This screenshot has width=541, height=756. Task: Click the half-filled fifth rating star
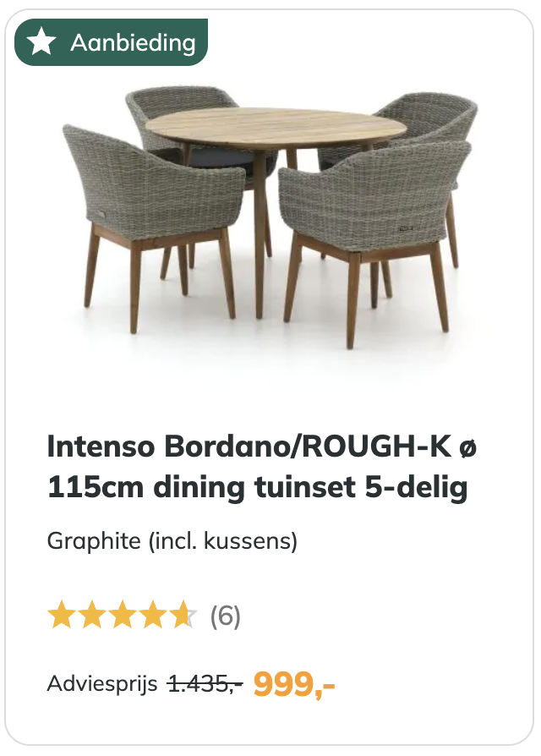[183, 615]
